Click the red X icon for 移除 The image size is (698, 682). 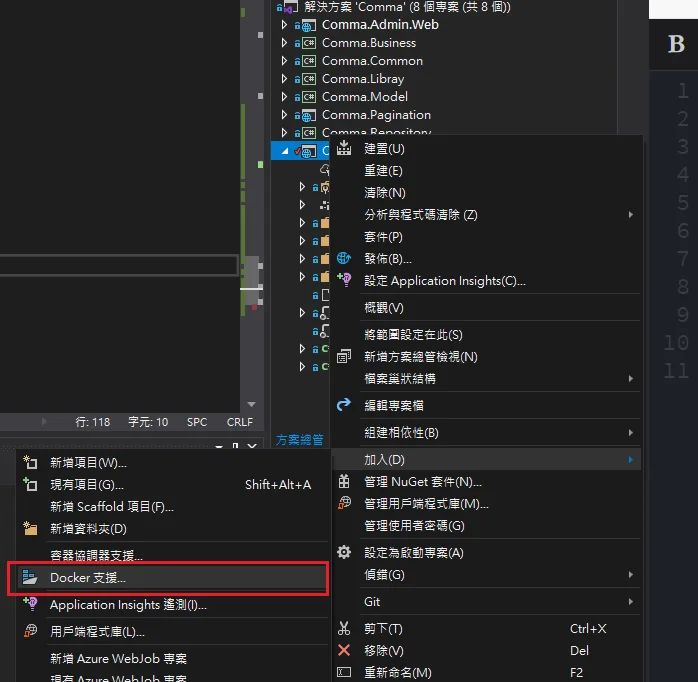[344, 651]
